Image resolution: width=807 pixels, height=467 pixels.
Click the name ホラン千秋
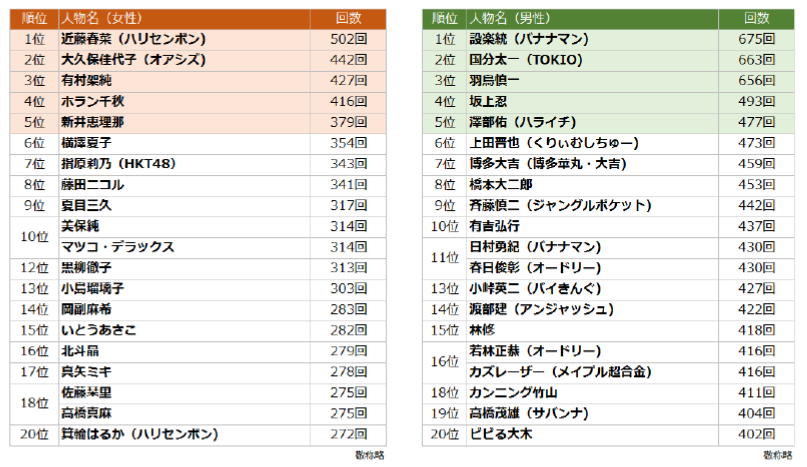click(95, 101)
